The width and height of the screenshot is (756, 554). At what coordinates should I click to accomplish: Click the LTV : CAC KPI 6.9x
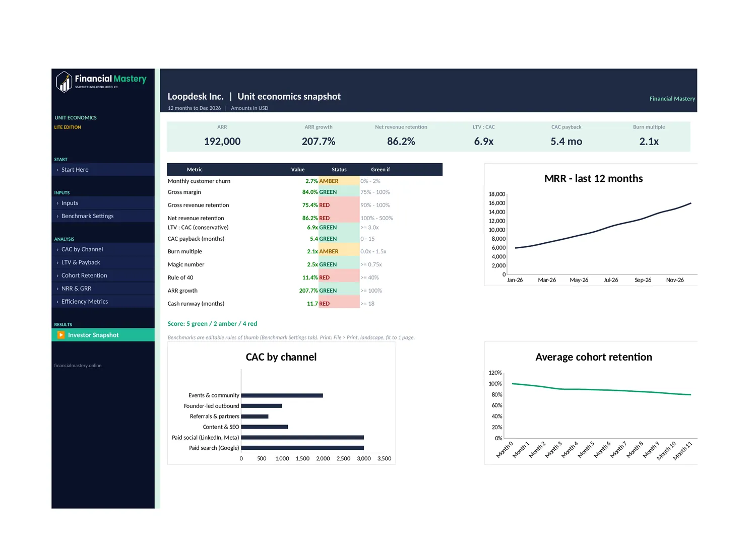point(484,142)
